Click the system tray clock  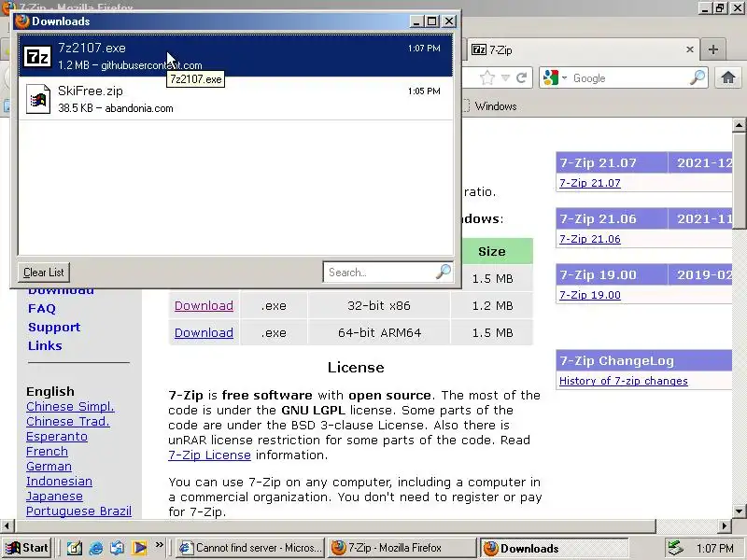pos(714,549)
